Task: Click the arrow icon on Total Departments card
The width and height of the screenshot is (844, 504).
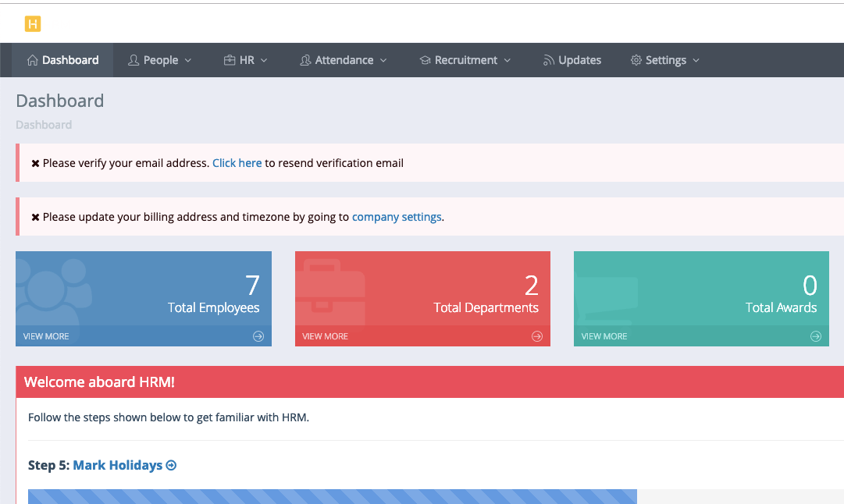Action: [536, 336]
